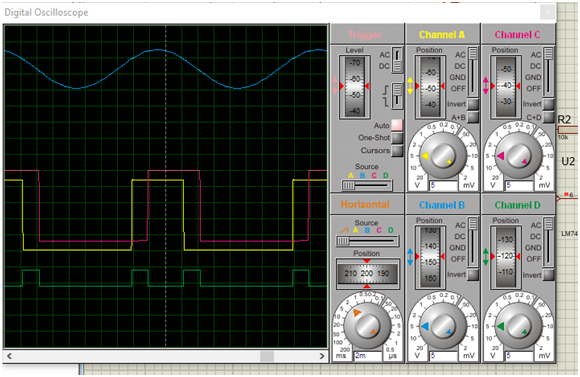The height and width of the screenshot is (377, 580).
Task: Click the Horizontal timebase knob
Action: [x=367, y=325]
